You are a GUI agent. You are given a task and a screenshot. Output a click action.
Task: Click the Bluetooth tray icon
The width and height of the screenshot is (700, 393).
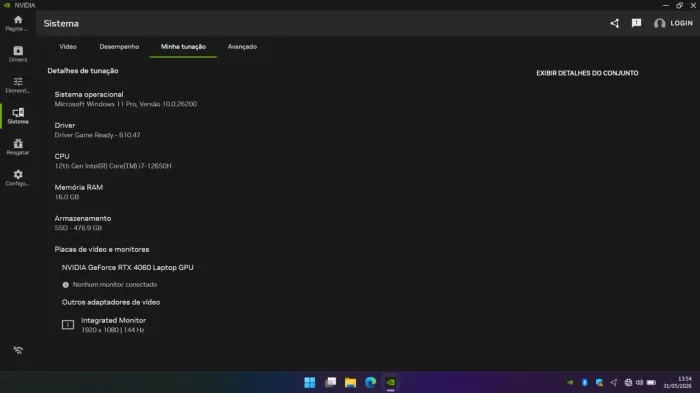coord(584,383)
